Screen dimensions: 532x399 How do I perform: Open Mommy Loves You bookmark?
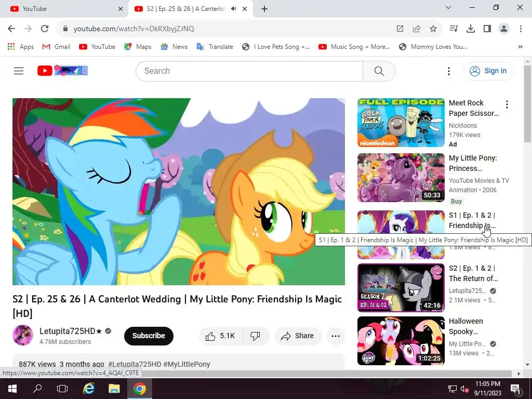433,47
